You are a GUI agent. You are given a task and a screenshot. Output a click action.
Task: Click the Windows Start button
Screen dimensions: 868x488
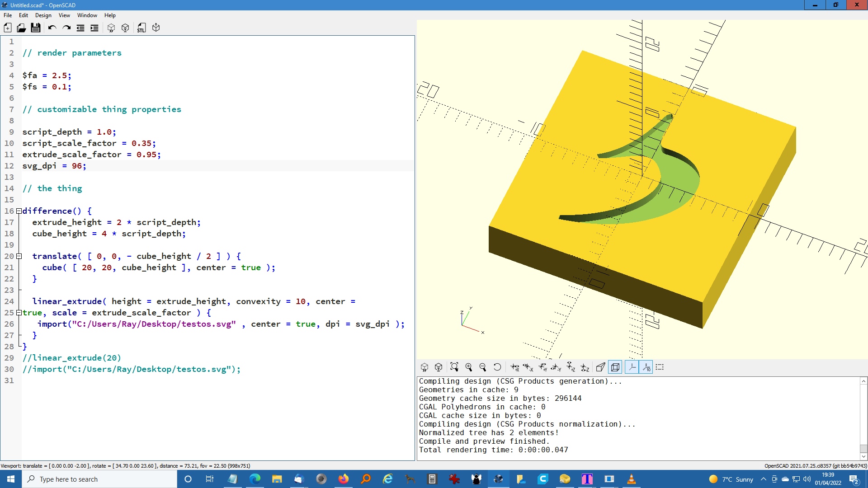point(11,479)
